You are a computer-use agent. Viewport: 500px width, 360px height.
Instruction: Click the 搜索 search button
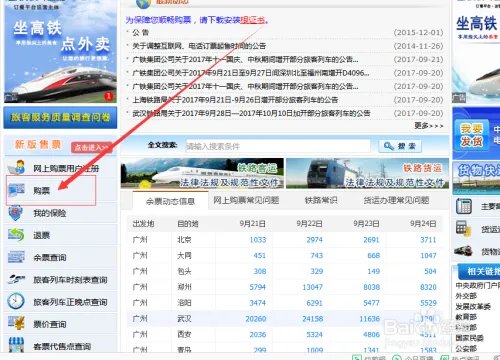(400, 146)
